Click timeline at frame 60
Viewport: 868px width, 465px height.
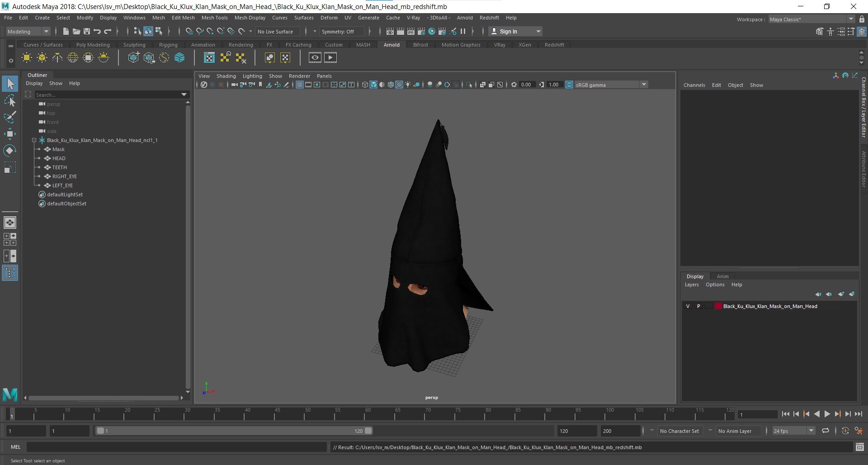coord(368,414)
